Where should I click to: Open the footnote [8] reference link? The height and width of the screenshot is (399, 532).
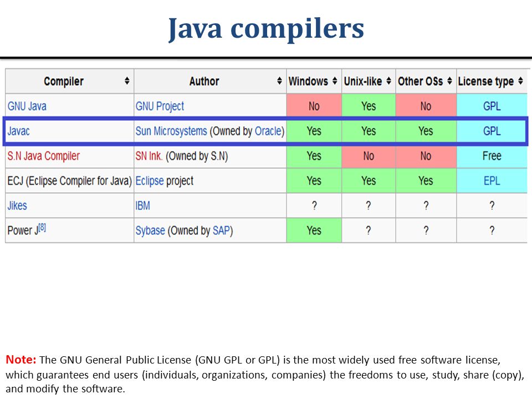(42, 227)
